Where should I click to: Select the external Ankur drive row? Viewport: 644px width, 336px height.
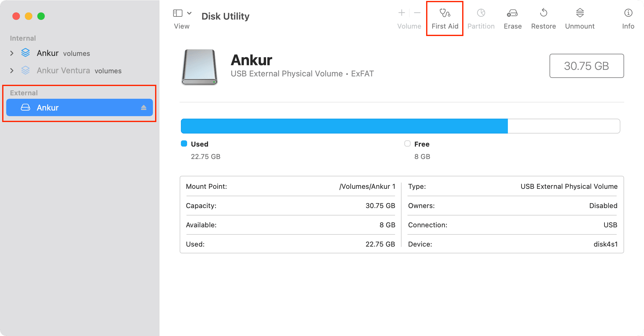[x=79, y=107]
